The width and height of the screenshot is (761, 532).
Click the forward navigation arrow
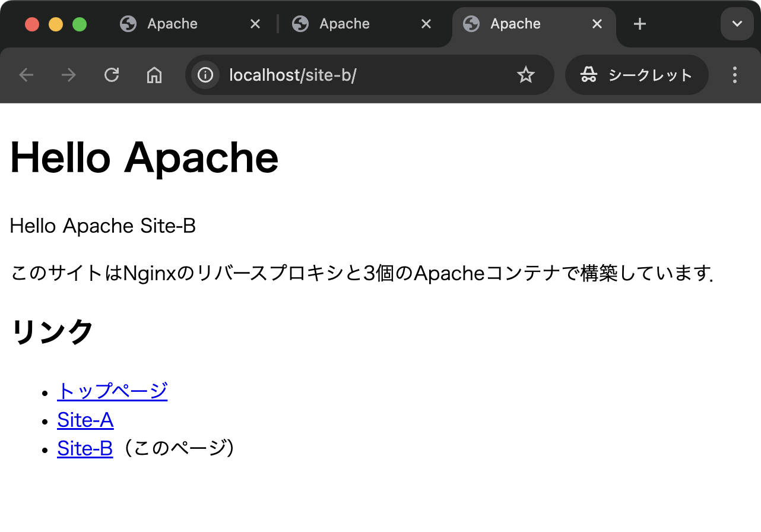pos(69,75)
